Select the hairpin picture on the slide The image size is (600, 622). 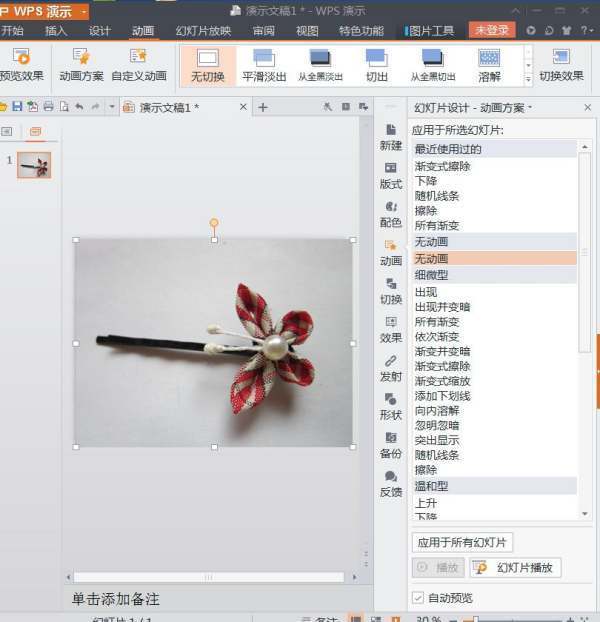(x=213, y=343)
